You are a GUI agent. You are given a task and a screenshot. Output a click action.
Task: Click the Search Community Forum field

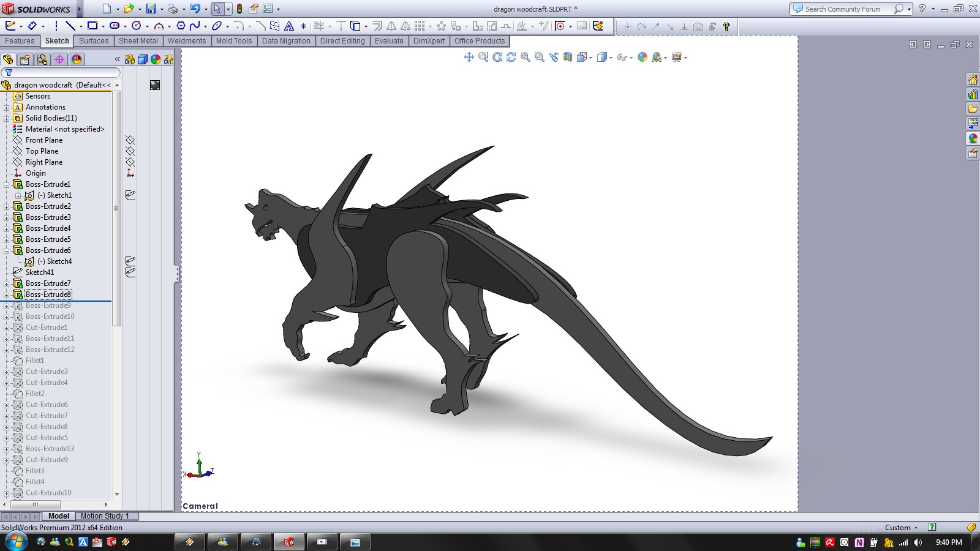click(x=843, y=9)
